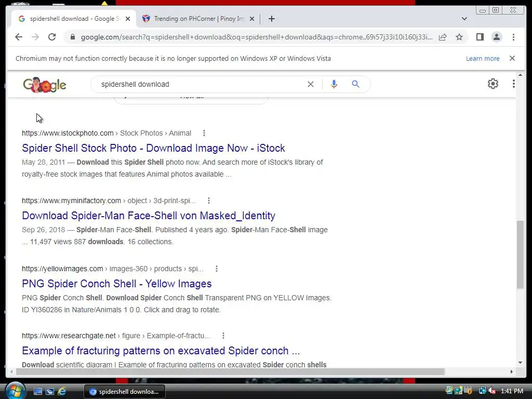Dismiss the Chromium unsupported warning bar
This screenshot has width=532, height=399.
[x=512, y=58]
